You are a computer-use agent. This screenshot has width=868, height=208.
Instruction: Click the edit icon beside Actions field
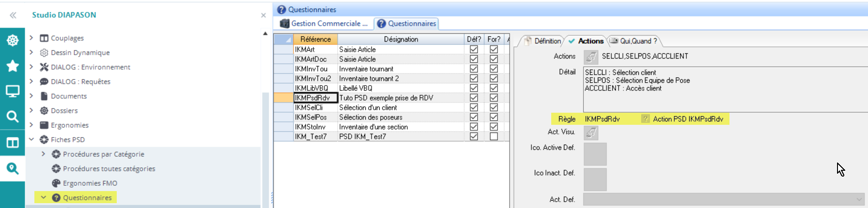[591, 57]
